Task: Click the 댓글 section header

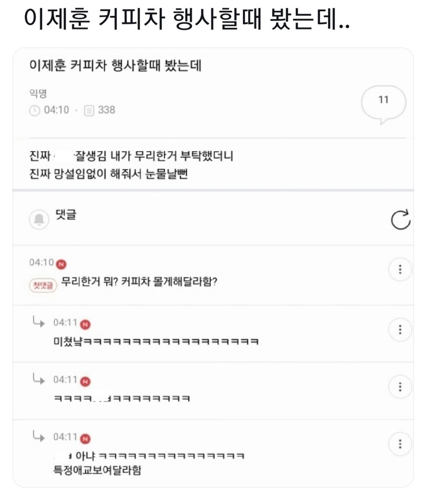Action: point(66,215)
